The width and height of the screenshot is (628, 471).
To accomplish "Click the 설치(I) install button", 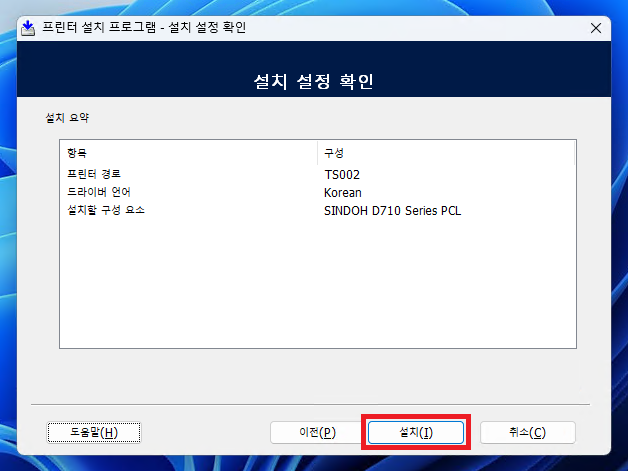I will pos(415,432).
